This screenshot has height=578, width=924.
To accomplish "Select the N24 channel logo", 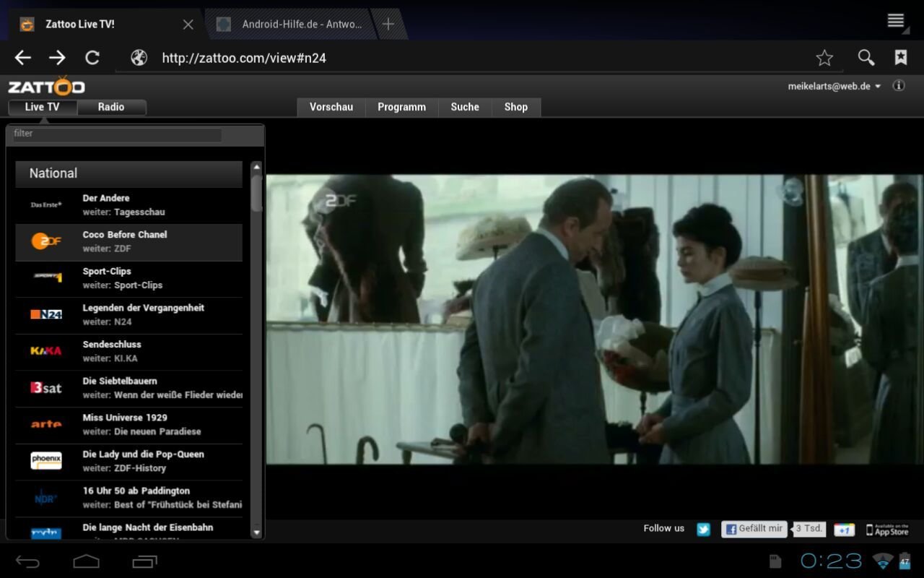I will point(46,314).
